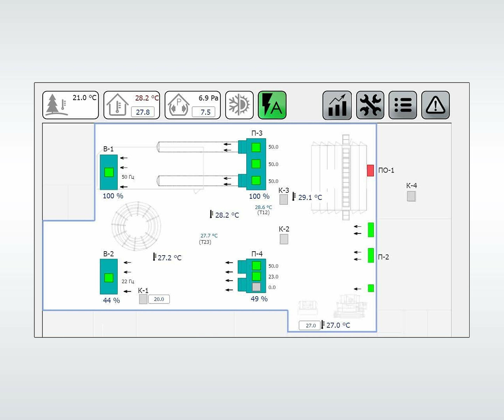The height and width of the screenshot is (420, 504).
Task: Open the list menu icon
Action: click(x=402, y=105)
